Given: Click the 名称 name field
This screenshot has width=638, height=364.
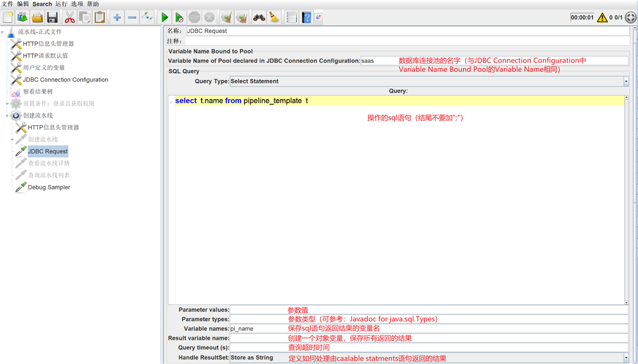Looking at the screenshot, I should click(408, 31).
